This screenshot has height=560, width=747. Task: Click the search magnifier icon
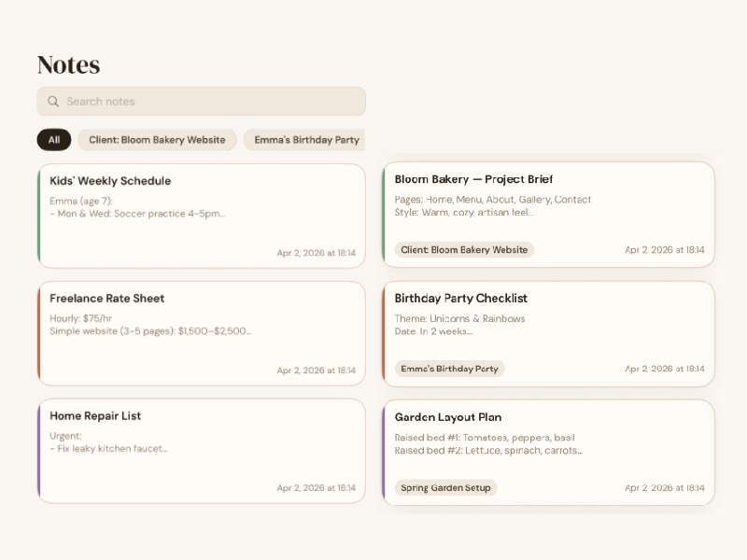[53, 101]
